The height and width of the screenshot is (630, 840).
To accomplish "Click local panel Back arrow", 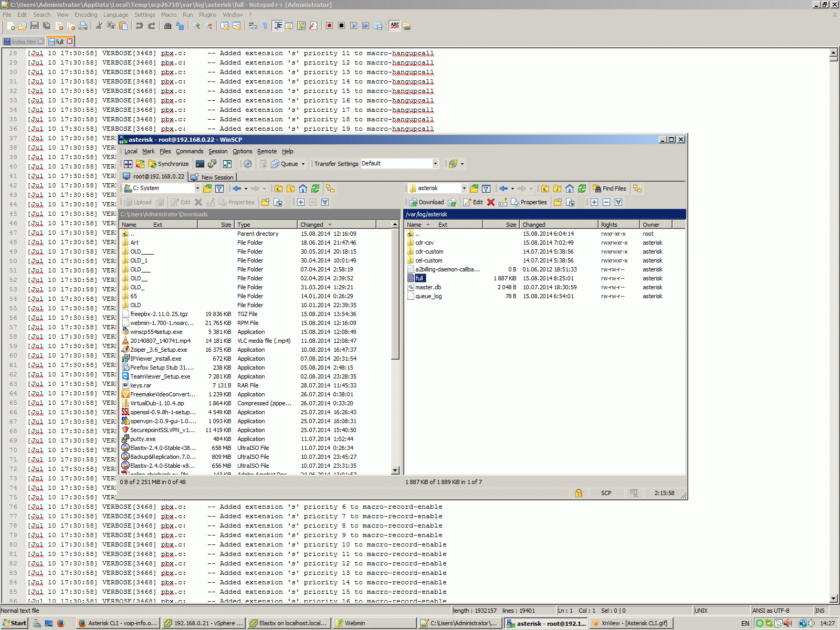I will point(237,188).
